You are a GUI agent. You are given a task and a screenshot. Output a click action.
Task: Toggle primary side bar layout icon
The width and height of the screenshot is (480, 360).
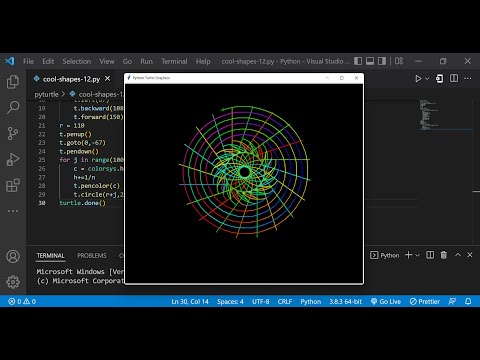click(358, 61)
